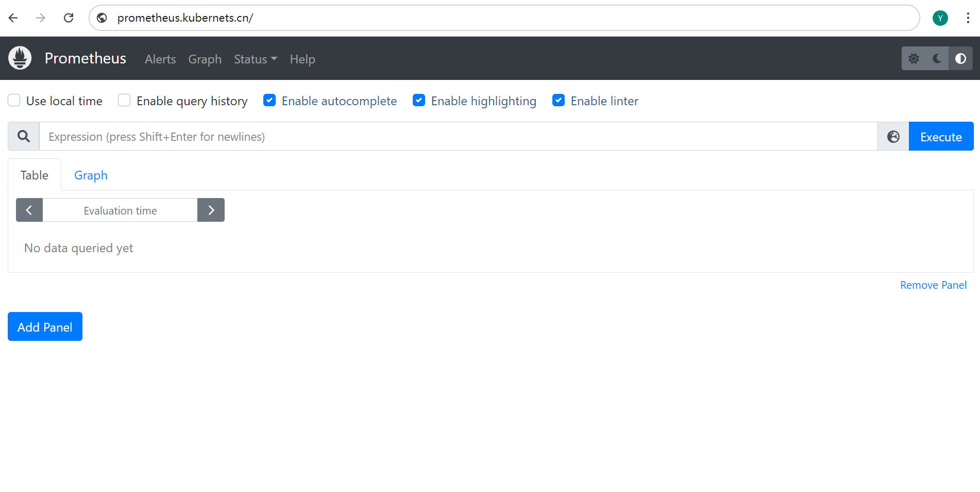Click the 'No data queried yet' text
Image resolution: width=980 pixels, height=492 pixels.
pyautogui.click(x=79, y=248)
